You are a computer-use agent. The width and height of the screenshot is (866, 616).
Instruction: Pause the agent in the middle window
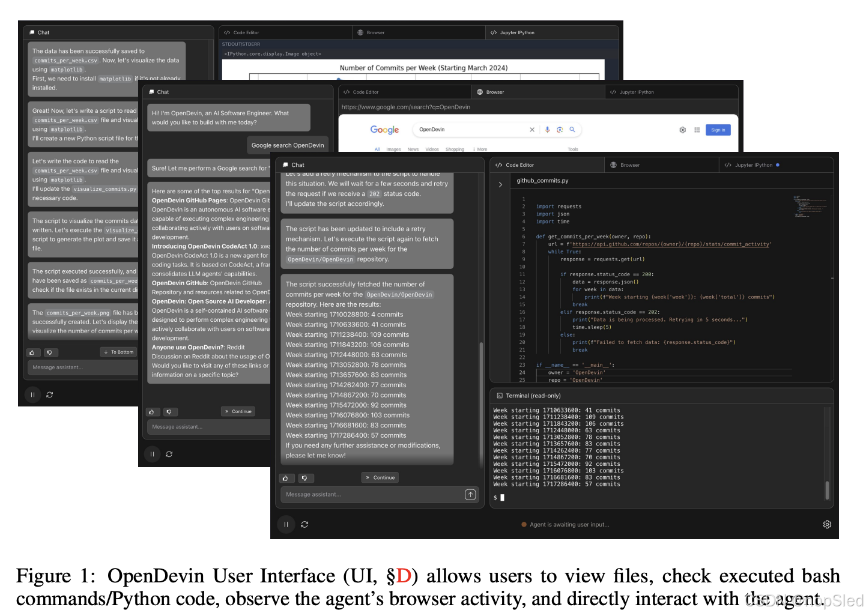pyautogui.click(x=153, y=454)
